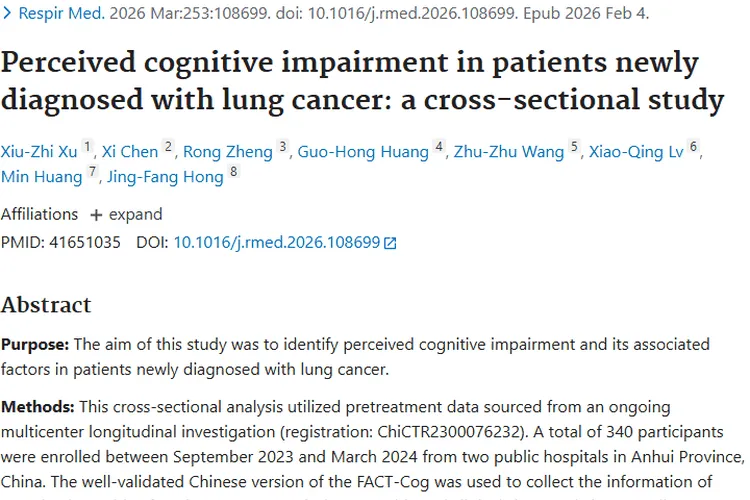This screenshot has height=500, width=750.
Task: Click affiliation superscript 4 after Guo-Hong Huang
Action: pos(439,147)
